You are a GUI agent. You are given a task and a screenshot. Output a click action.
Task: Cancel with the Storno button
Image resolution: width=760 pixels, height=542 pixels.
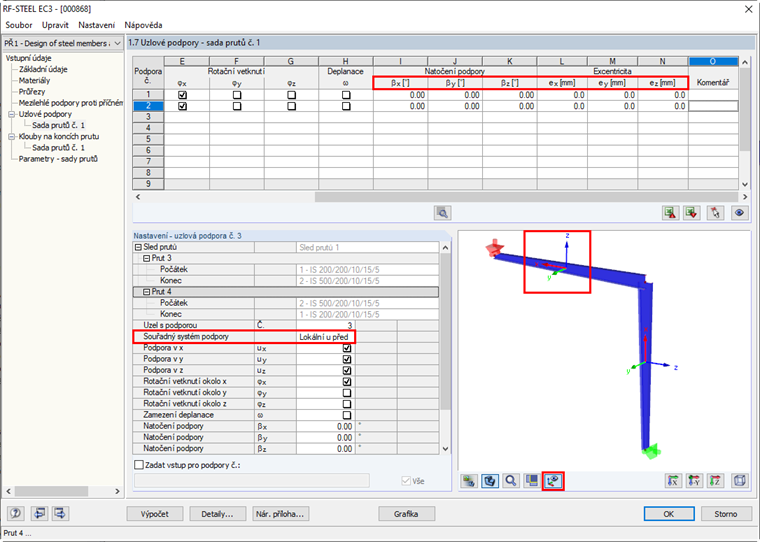(726, 514)
